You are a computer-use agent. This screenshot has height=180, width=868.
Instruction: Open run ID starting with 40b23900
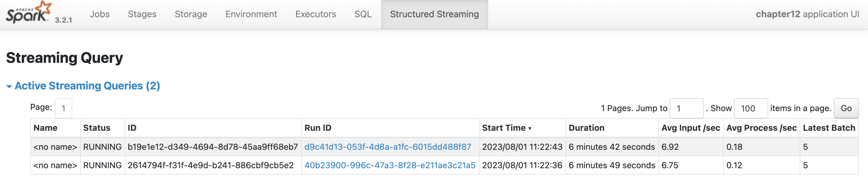tap(390, 165)
